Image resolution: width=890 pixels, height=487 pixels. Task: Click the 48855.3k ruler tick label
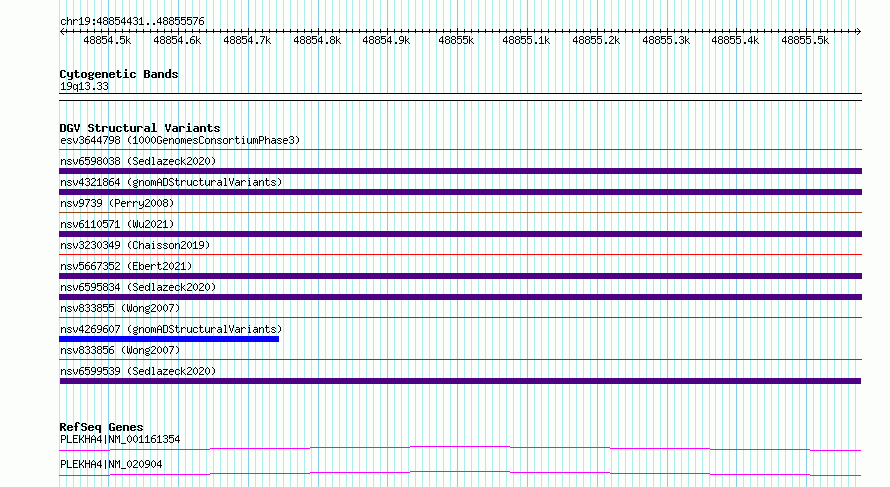point(666,41)
